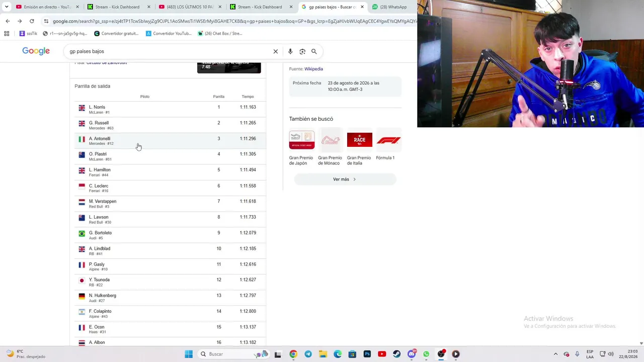Viewport: 644px width, 362px height.
Task: Select the O. Piastri driver name
Action: (x=98, y=154)
